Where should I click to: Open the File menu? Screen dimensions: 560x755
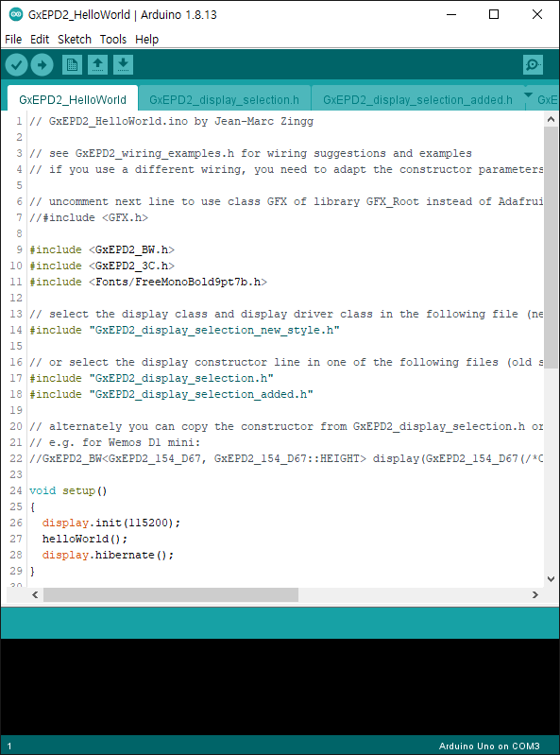13,39
